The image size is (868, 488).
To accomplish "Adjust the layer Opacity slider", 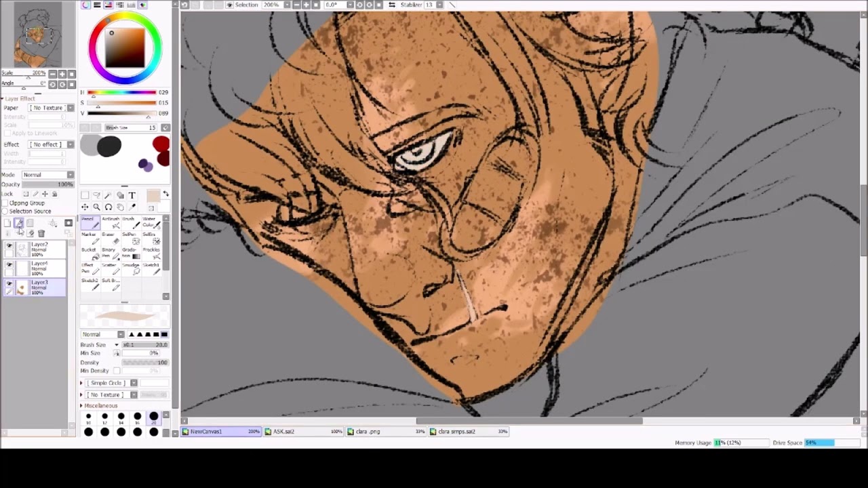I will pos(47,184).
